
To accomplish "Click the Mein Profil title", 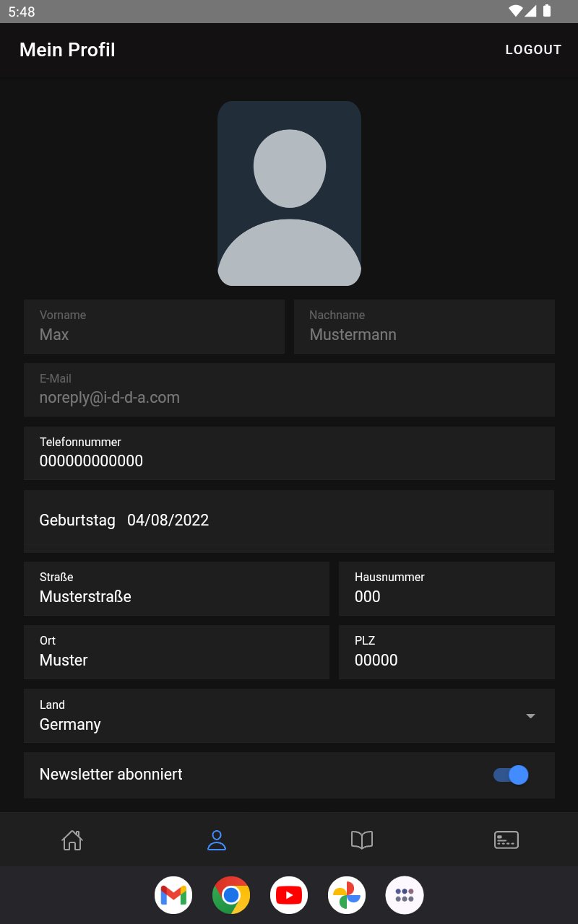I will [x=67, y=50].
